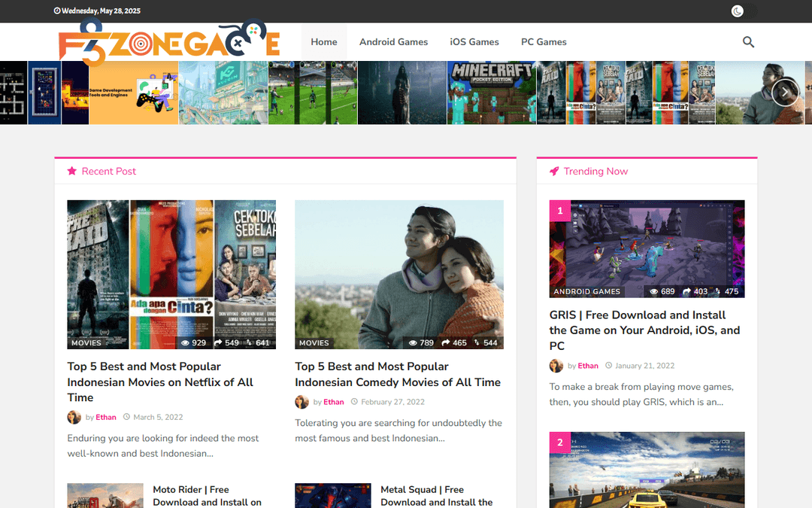This screenshot has width=812, height=508.
Task: Click the Recent Post star icon
Action: pos(72,171)
